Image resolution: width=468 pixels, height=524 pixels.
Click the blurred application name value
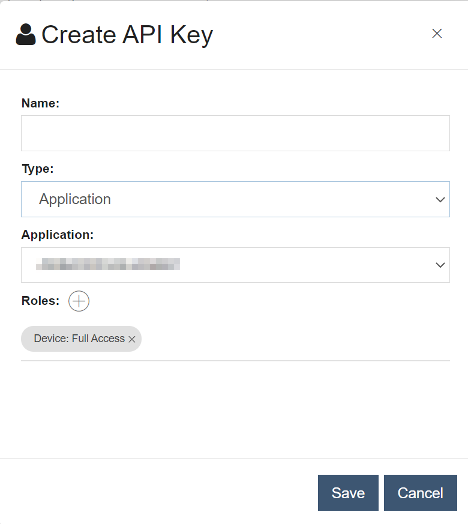point(108,264)
